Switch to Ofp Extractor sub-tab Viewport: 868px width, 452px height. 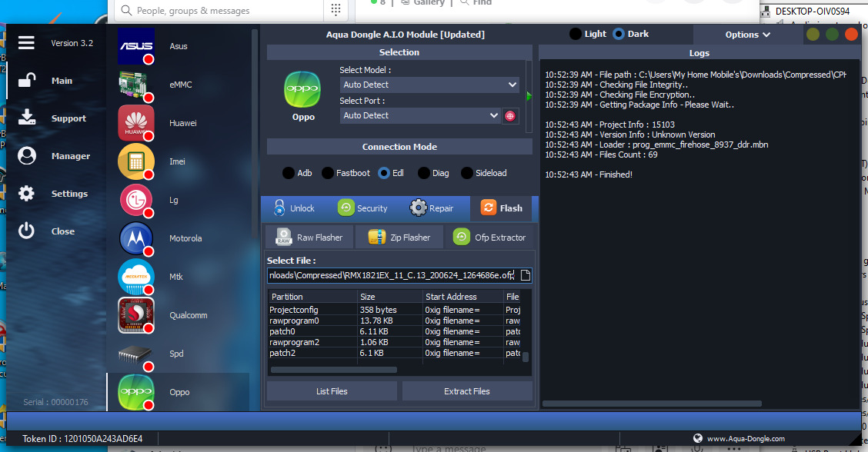click(x=489, y=238)
